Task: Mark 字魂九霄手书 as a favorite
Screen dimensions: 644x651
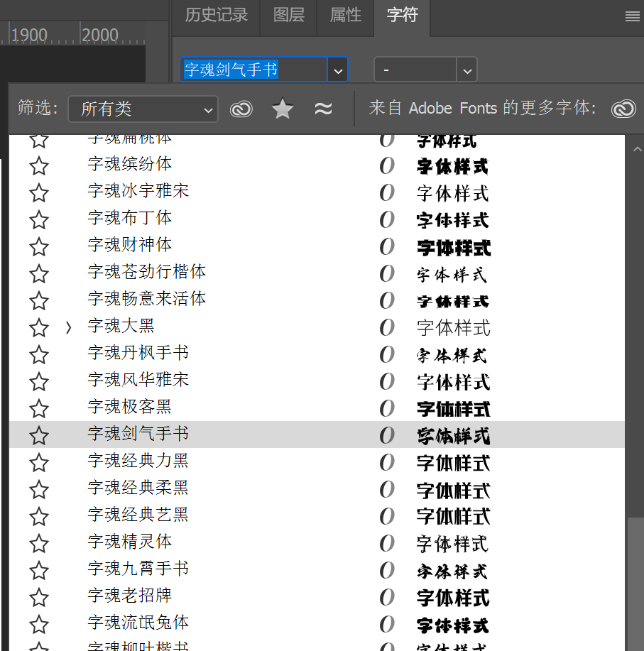Action: coord(39,571)
